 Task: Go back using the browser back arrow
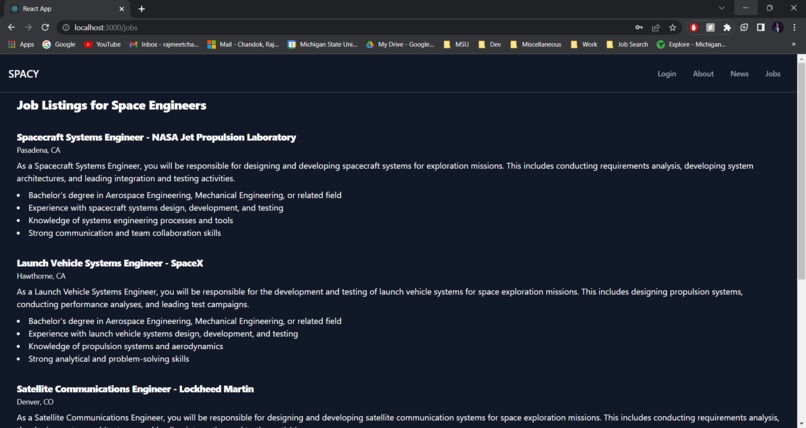[11, 27]
